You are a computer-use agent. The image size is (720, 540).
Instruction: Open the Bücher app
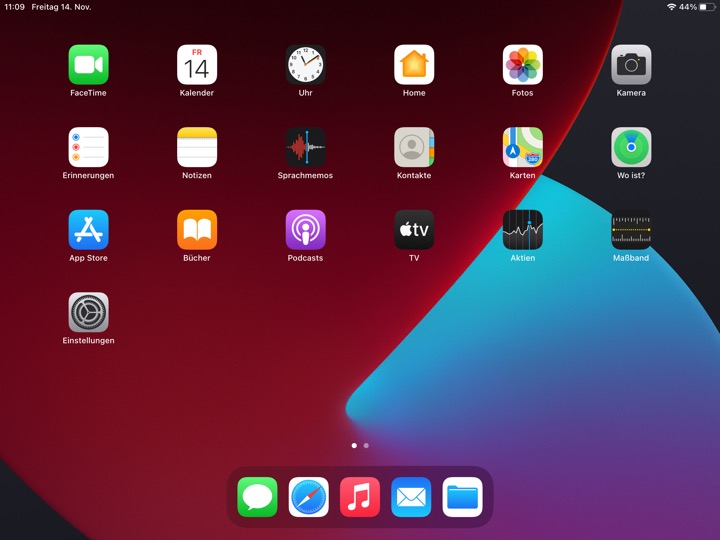(x=197, y=230)
